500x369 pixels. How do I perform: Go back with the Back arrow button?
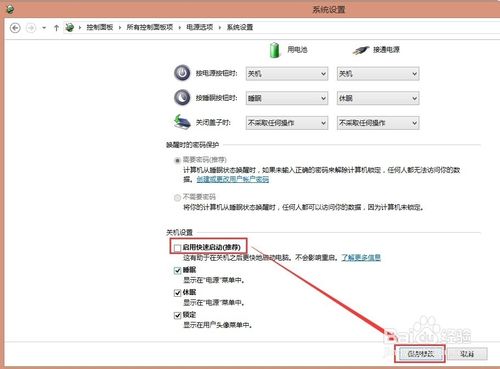(x=15, y=28)
